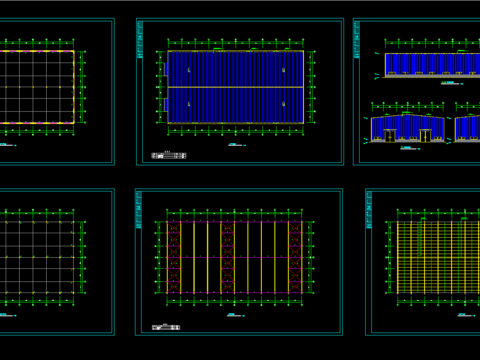
Task: Select the left door on the gable elevation
Action: 390,136
